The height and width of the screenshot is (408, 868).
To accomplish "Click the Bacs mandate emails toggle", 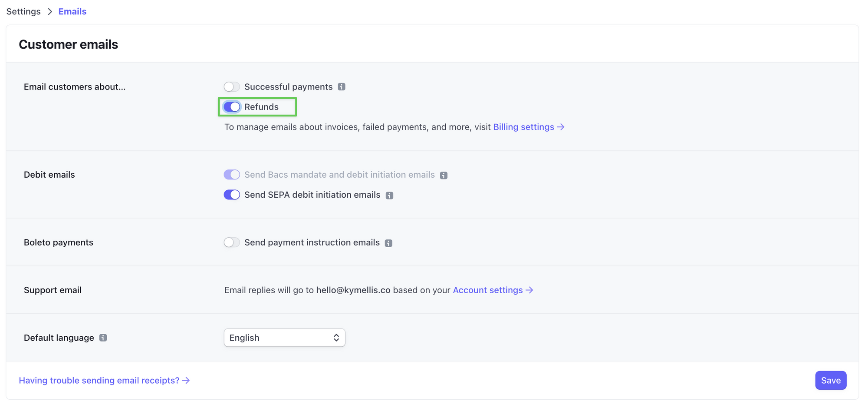I will pos(232,175).
